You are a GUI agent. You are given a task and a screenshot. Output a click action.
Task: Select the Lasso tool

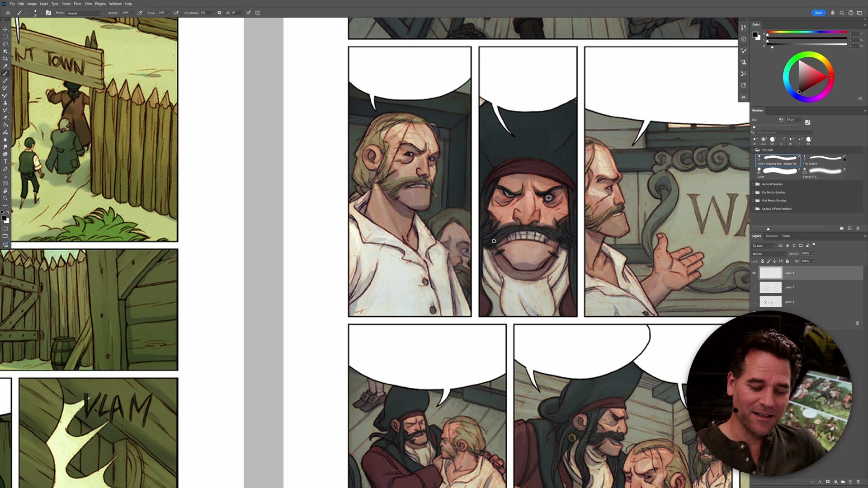pyautogui.click(x=5, y=44)
